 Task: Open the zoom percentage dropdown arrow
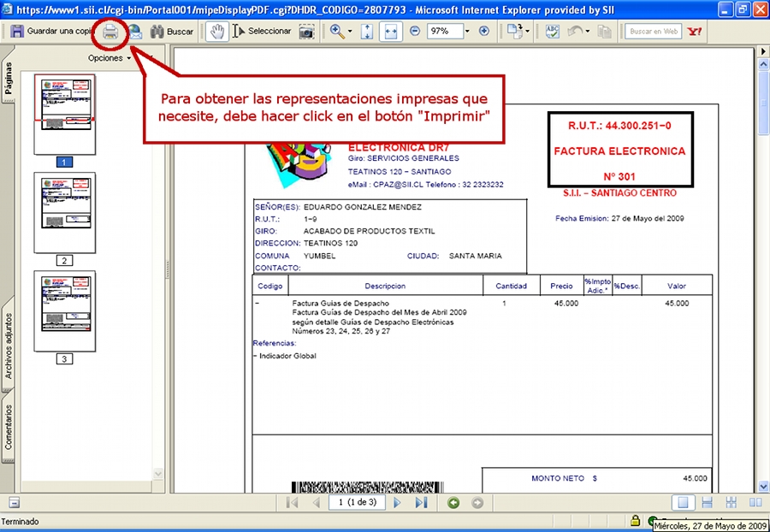point(467,32)
